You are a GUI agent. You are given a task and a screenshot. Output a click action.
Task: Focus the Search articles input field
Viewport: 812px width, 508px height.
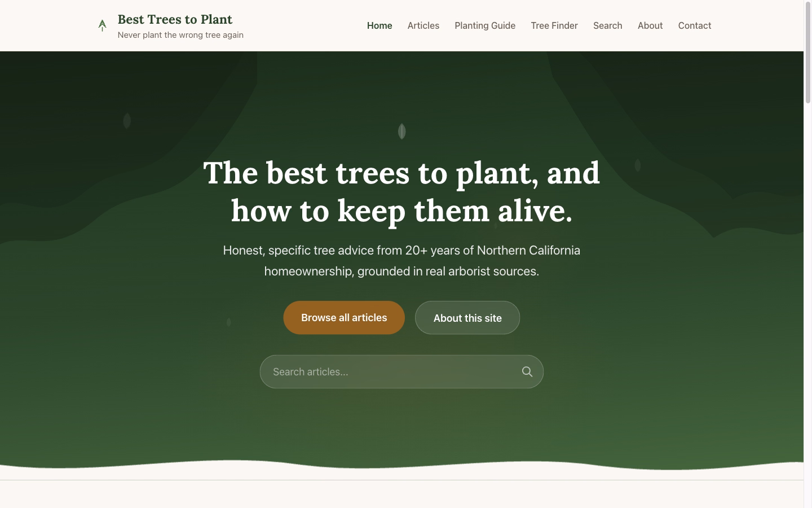(401, 371)
